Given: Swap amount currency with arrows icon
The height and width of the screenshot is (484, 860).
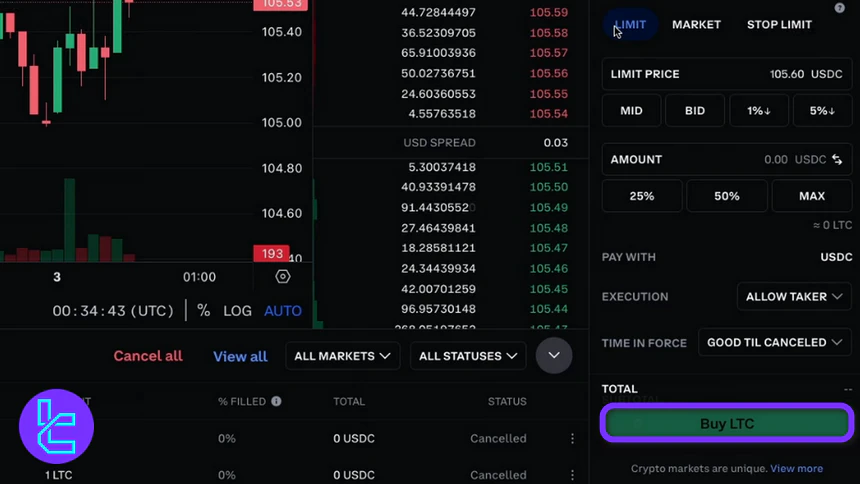Looking at the screenshot, I should (837, 160).
